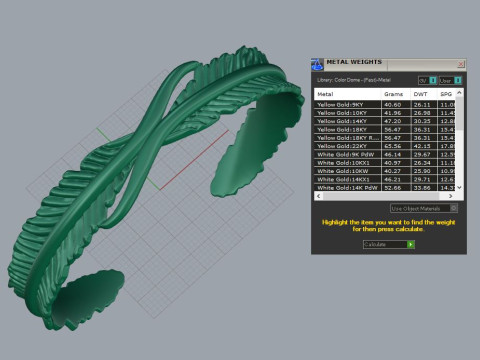Click grams value 47.20
Screen dimensions: 480x360
click(392, 121)
